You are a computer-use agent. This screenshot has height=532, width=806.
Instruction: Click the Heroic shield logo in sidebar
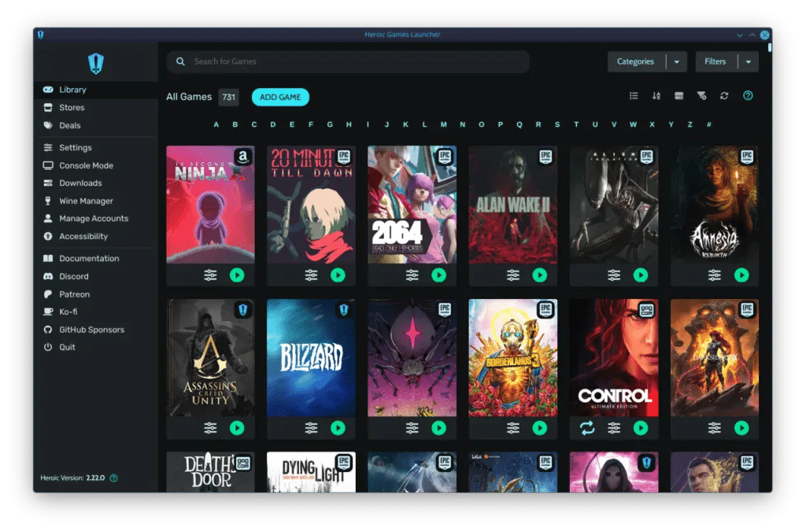pos(95,63)
